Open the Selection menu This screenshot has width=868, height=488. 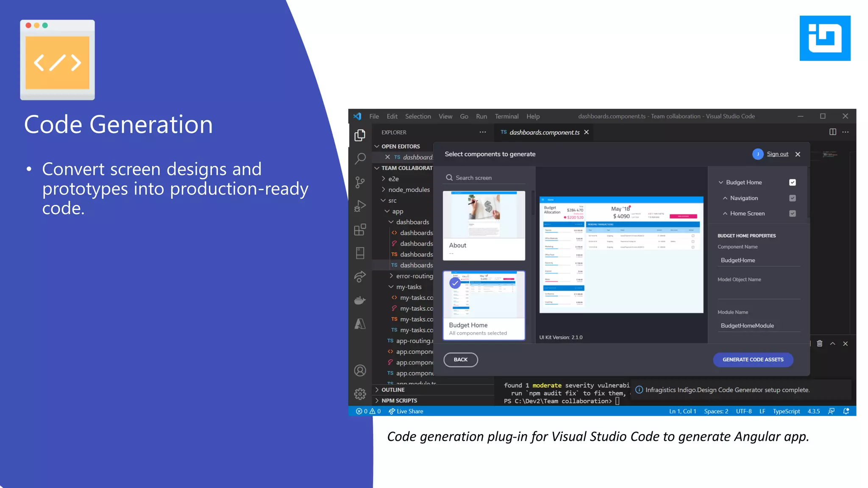pyautogui.click(x=418, y=116)
